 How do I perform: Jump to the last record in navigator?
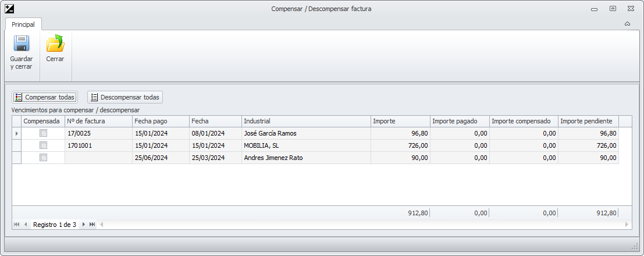coord(92,225)
